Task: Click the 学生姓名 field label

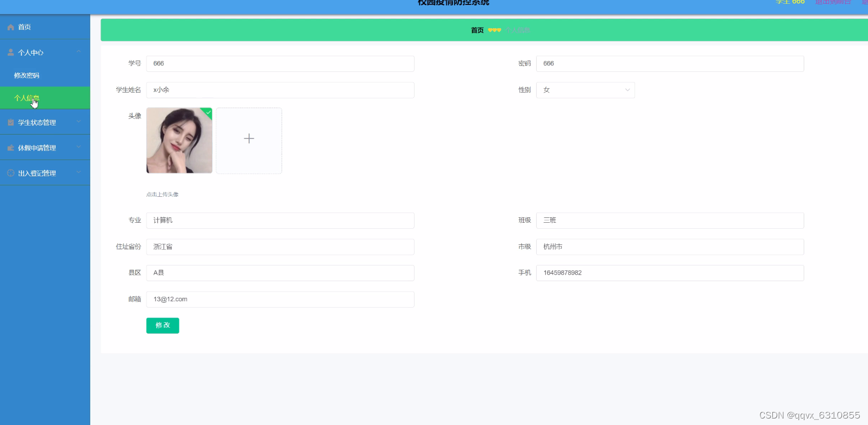Action: click(129, 90)
